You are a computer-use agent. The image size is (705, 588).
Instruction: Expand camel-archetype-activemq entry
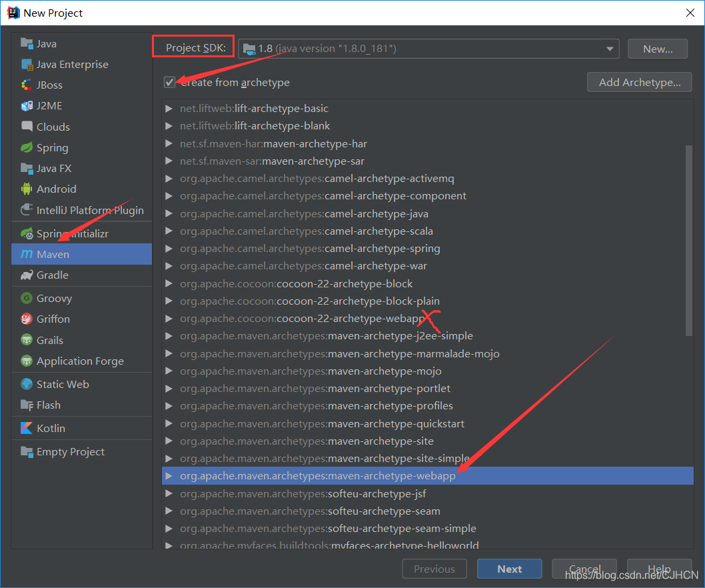click(x=169, y=179)
